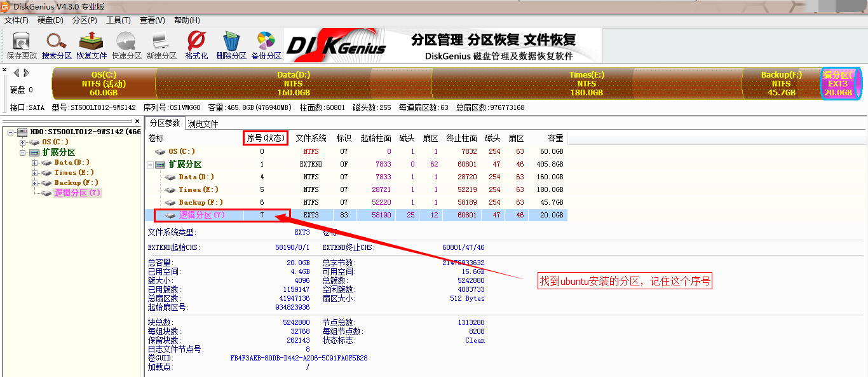Click the DiskGenius banner logo
This screenshot has width=868, height=377.
point(336,46)
